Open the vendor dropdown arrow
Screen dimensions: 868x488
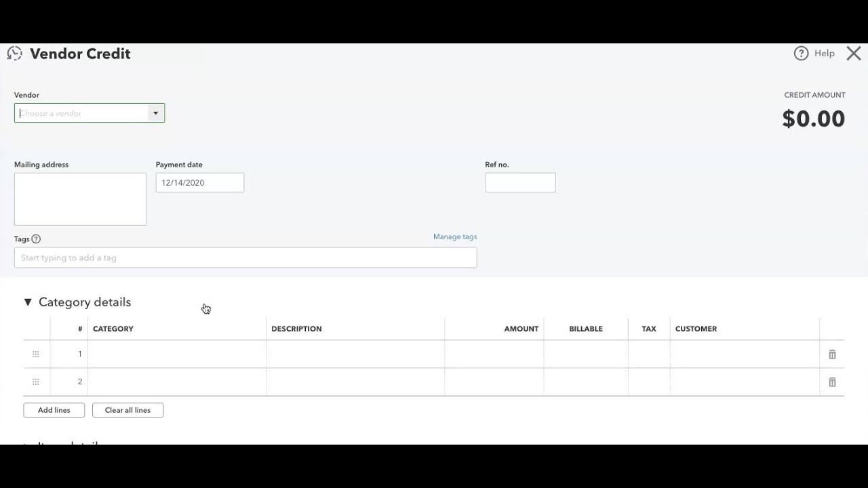pyautogui.click(x=155, y=113)
